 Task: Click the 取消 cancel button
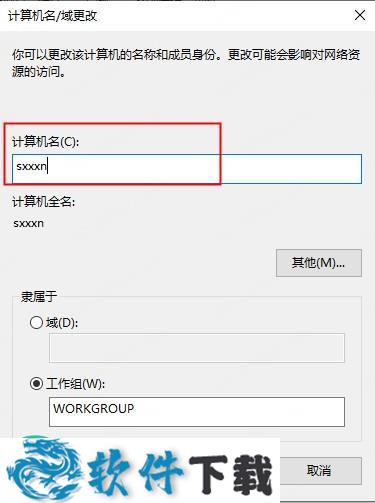coord(319,471)
